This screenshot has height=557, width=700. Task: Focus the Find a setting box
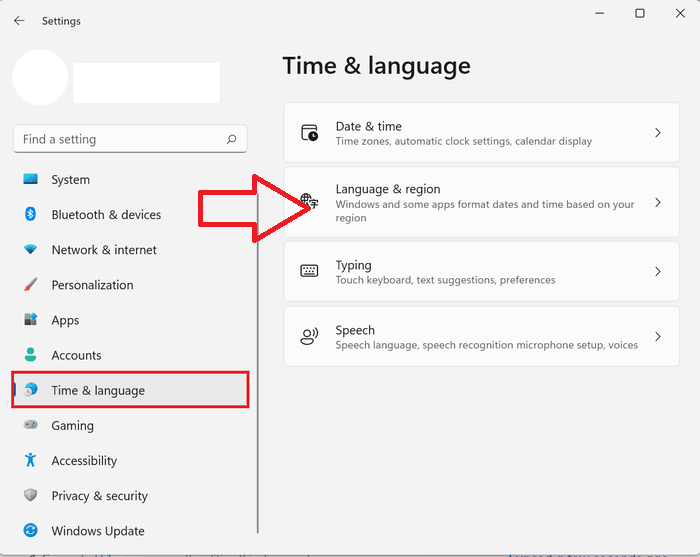click(x=130, y=139)
